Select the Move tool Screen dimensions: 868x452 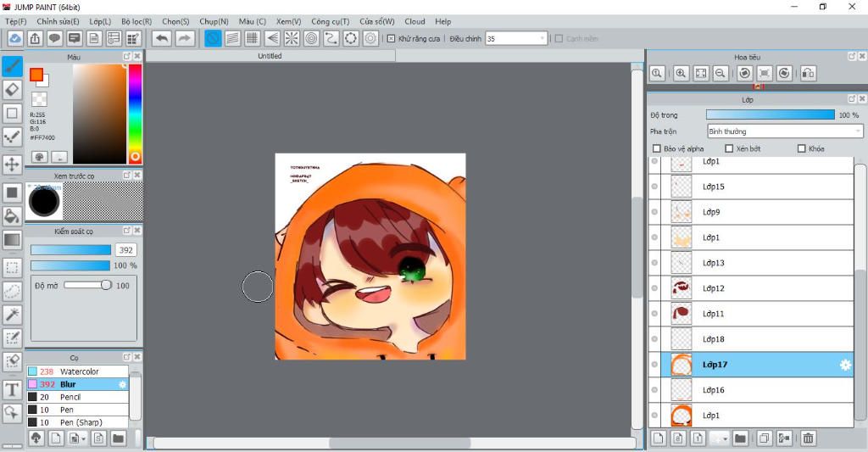pyautogui.click(x=12, y=165)
